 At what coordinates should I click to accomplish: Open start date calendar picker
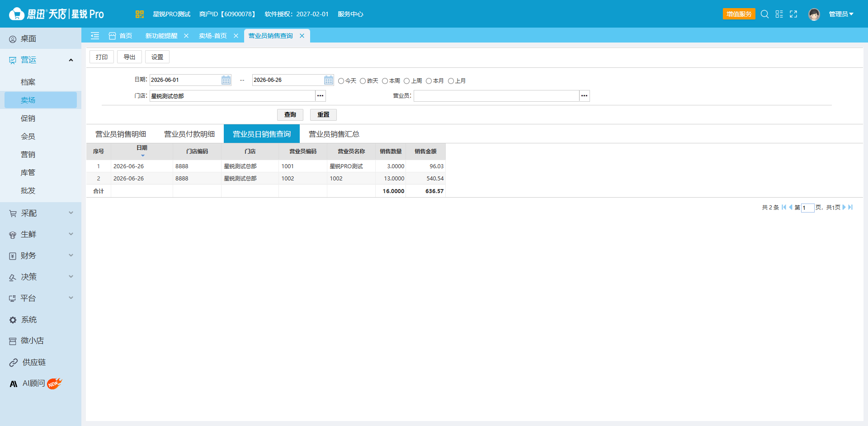[x=226, y=80]
